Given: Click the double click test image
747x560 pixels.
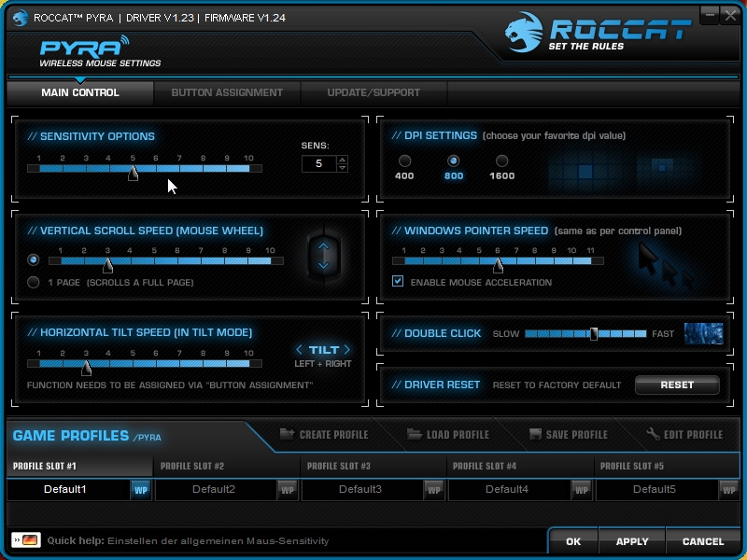Looking at the screenshot, I should [x=704, y=333].
